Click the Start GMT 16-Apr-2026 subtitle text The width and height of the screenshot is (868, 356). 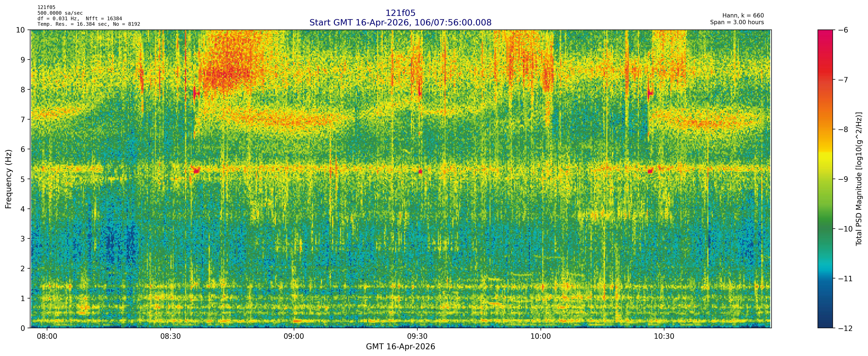400,23
